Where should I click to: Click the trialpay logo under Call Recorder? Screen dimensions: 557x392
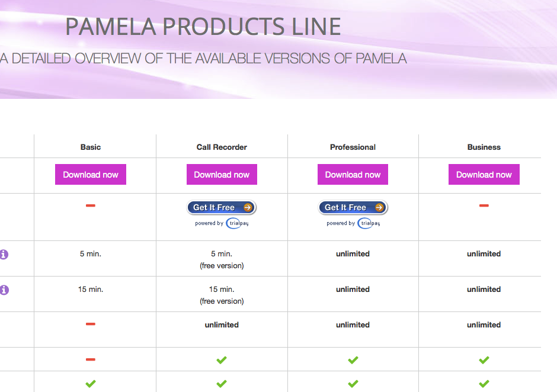click(238, 223)
